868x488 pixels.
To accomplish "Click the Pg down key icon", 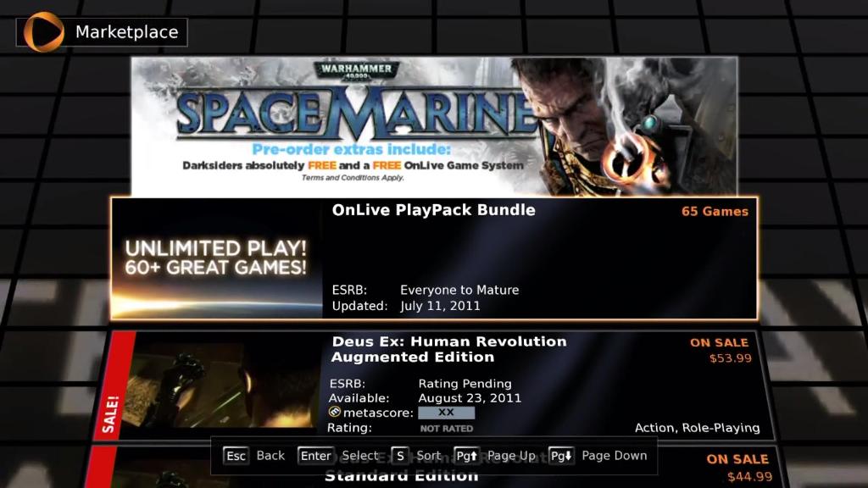I will 561,456.
